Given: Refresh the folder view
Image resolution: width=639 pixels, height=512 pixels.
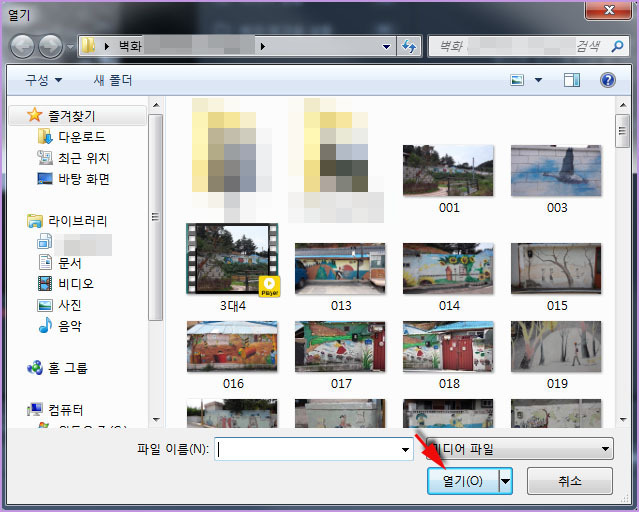Looking at the screenshot, I should (x=409, y=46).
